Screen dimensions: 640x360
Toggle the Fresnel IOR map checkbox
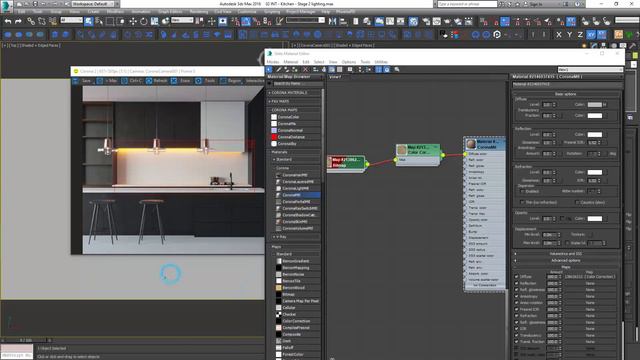click(516, 309)
